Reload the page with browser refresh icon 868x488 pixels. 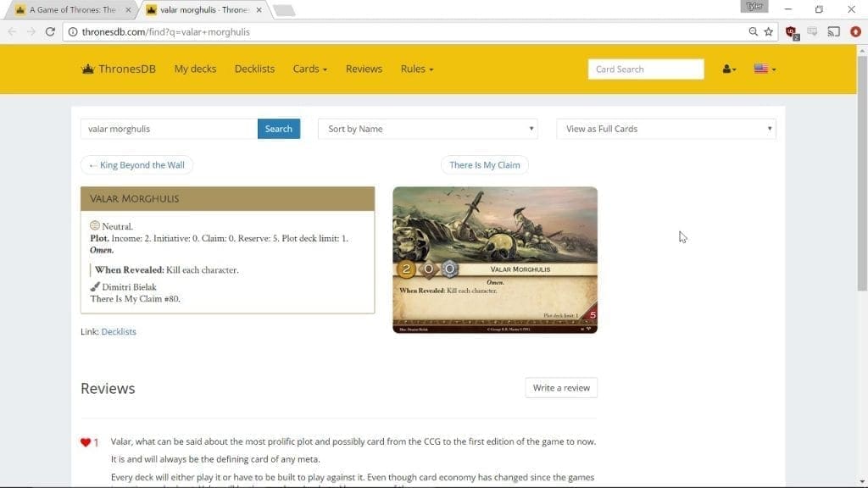click(x=50, y=32)
